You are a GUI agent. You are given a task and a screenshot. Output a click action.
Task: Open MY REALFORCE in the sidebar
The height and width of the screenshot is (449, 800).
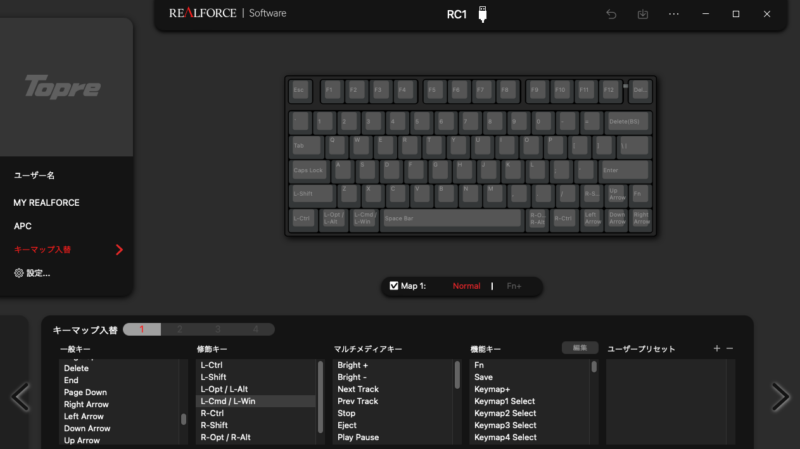pos(46,203)
